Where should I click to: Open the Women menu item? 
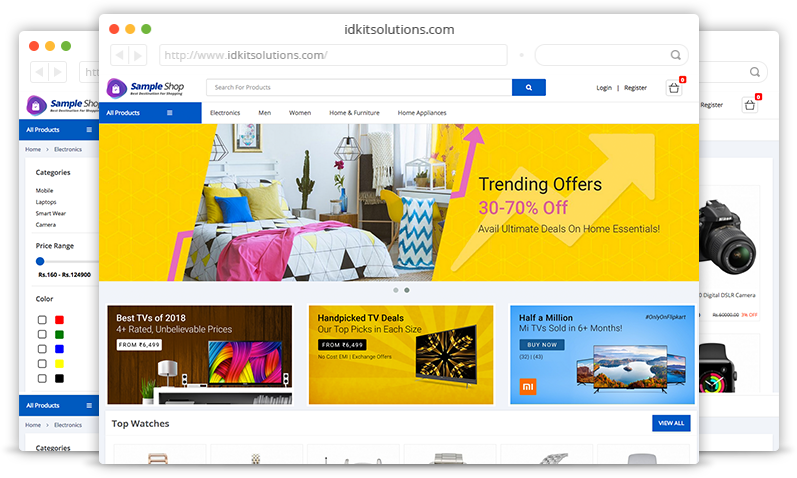[x=300, y=113]
